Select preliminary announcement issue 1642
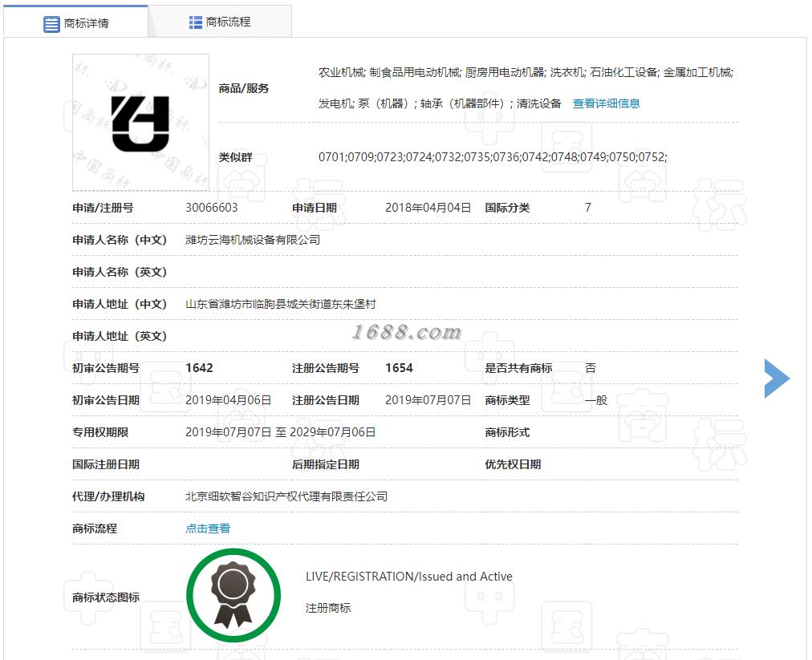812x660 pixels. [x=199, y=368]
